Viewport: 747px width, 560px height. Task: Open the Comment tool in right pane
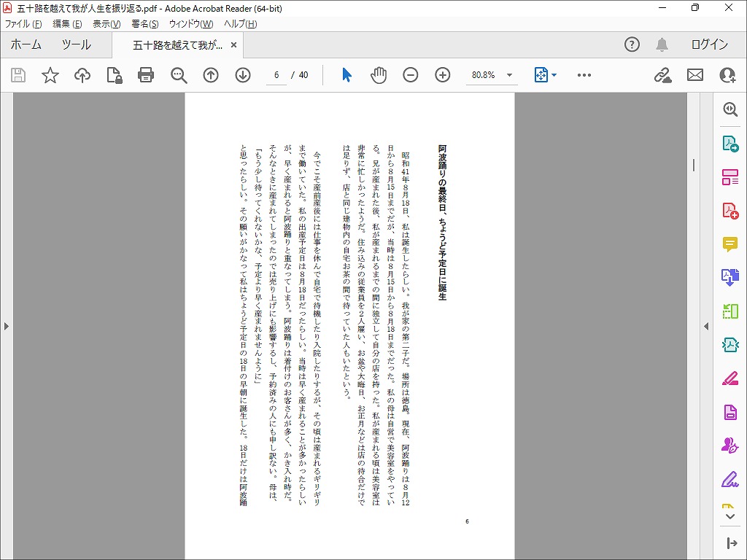[x=729, y=244]
